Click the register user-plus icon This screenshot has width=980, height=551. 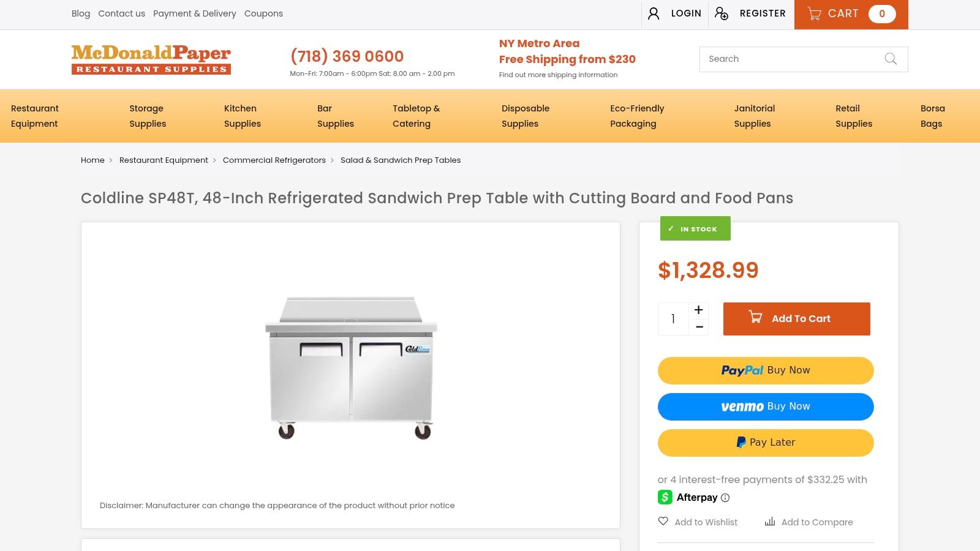tap(722, 13)
